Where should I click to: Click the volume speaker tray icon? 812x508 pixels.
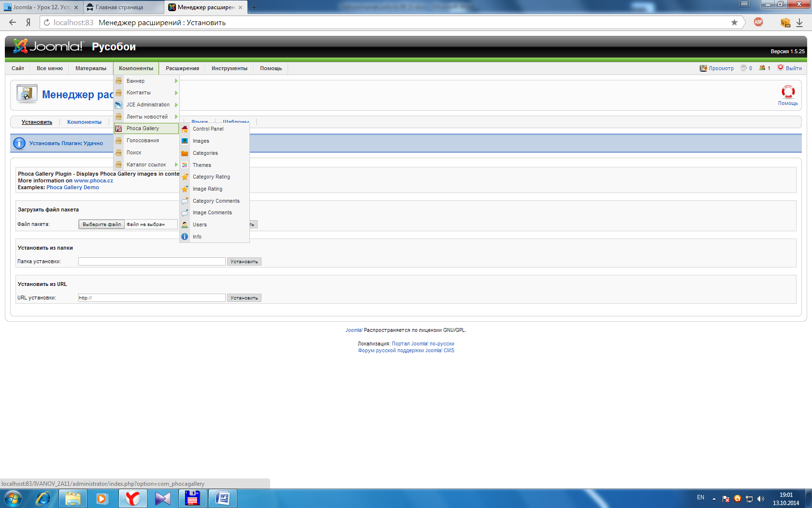(761, 499)
